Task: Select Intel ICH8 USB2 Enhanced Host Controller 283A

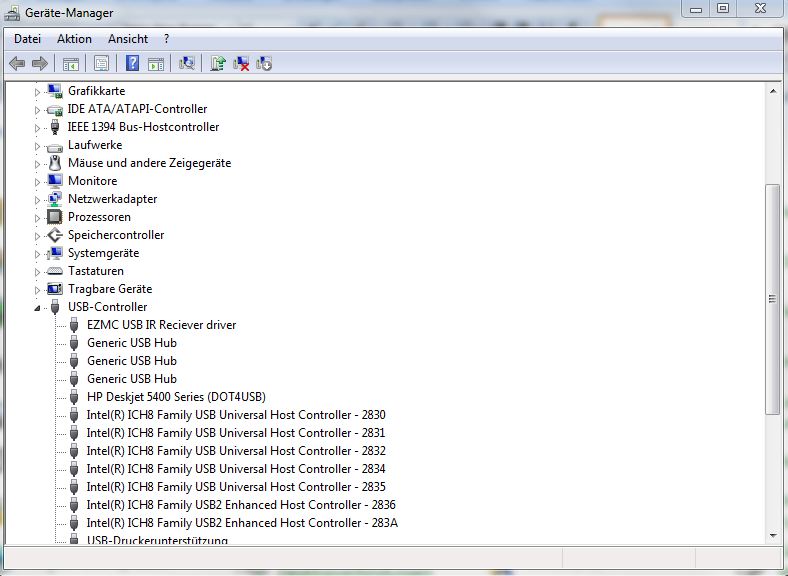Action: click(x=242, y=523)
